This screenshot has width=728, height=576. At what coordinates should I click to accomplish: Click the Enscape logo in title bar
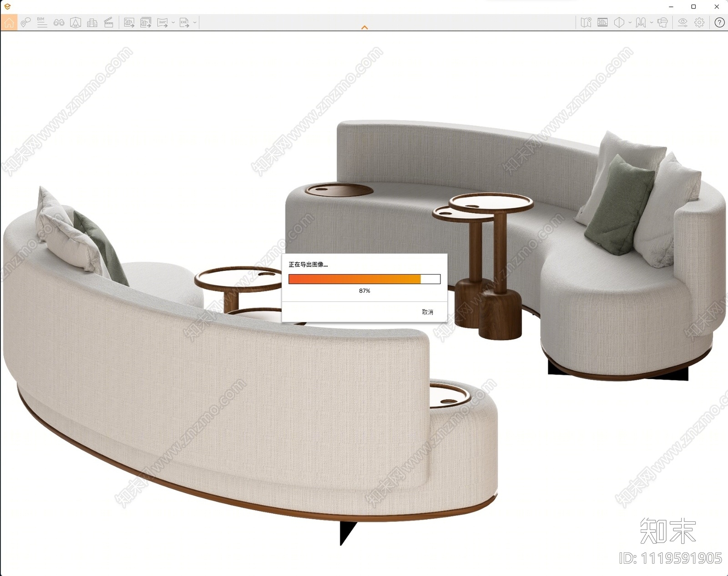click(7, 6)
